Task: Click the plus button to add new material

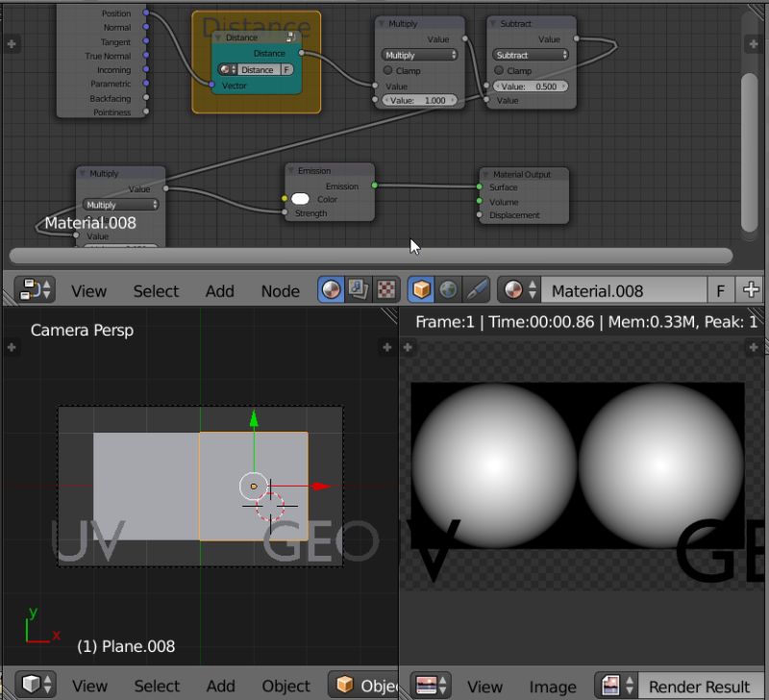Action: pos(750,289)
